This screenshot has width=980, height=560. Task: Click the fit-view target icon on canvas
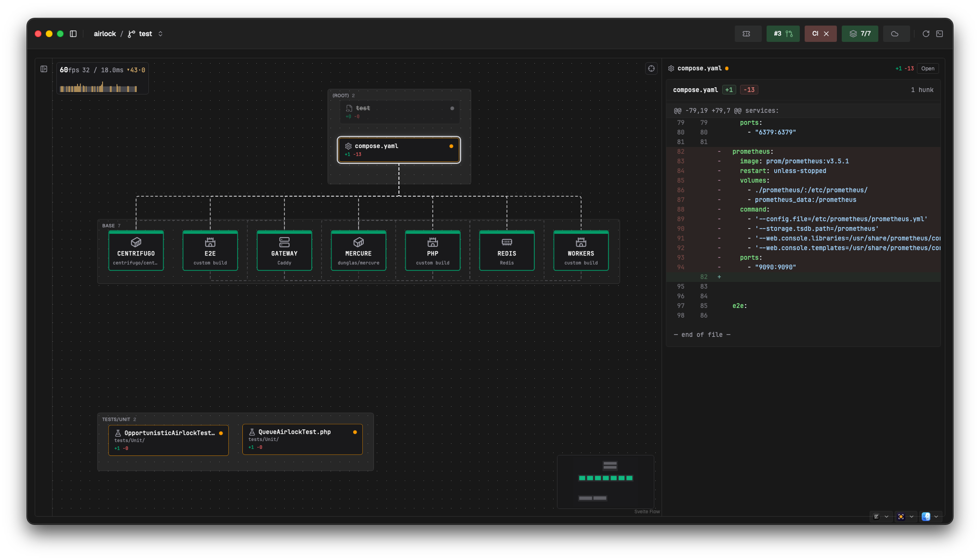pos(651,68)
